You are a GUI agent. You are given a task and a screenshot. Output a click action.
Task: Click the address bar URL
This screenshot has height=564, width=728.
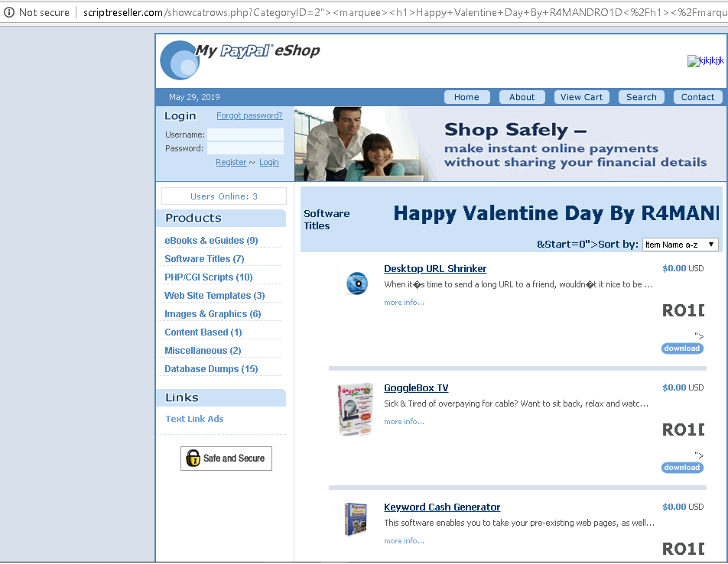[x=404, y=12]
